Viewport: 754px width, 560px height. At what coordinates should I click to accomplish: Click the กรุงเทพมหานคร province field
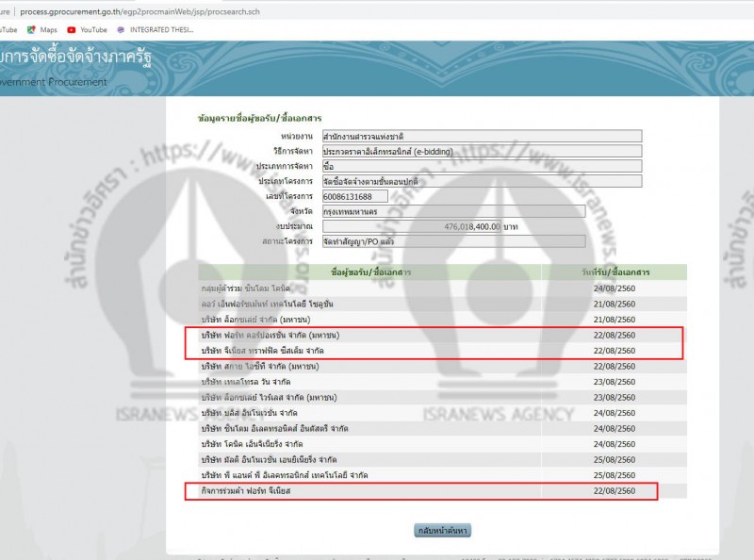[x=452, y=211]
